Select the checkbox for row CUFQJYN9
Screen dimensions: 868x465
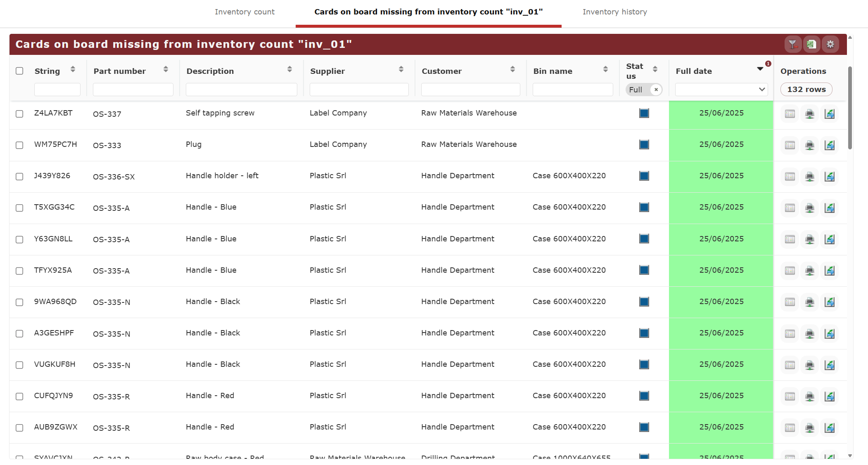19,396
